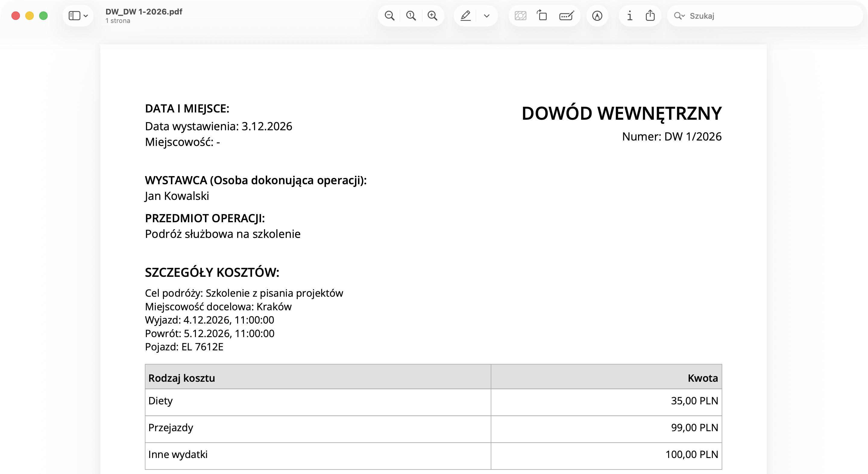Rotate the page left
This screenshot has height=474, width=868.
point(542,15)
